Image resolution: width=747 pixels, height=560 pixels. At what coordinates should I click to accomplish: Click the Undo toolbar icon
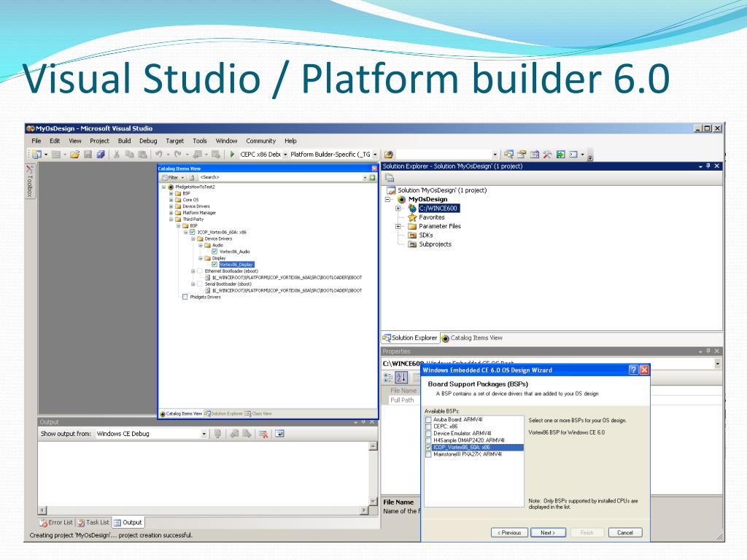(158, 155)
